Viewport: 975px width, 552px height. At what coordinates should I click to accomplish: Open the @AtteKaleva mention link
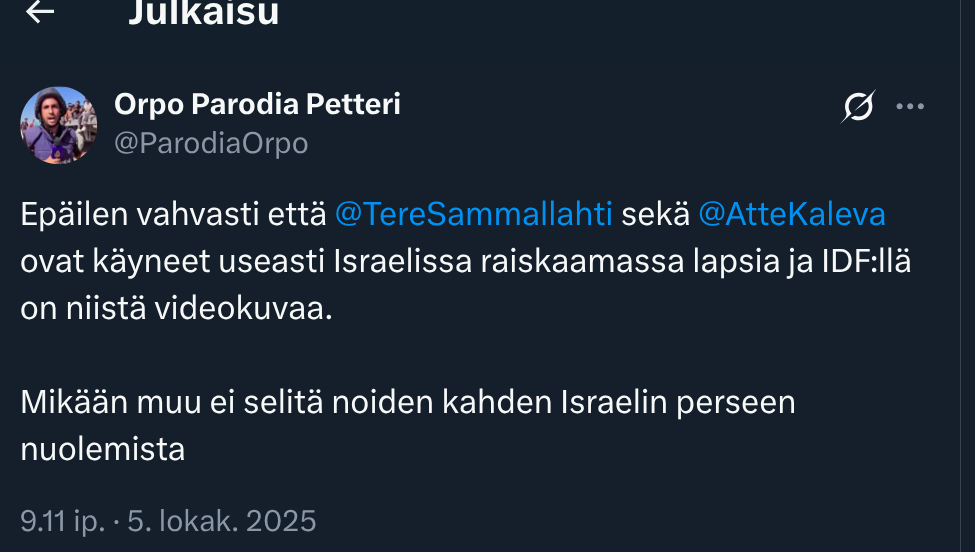pyautogui.click(x=791, y=214)
